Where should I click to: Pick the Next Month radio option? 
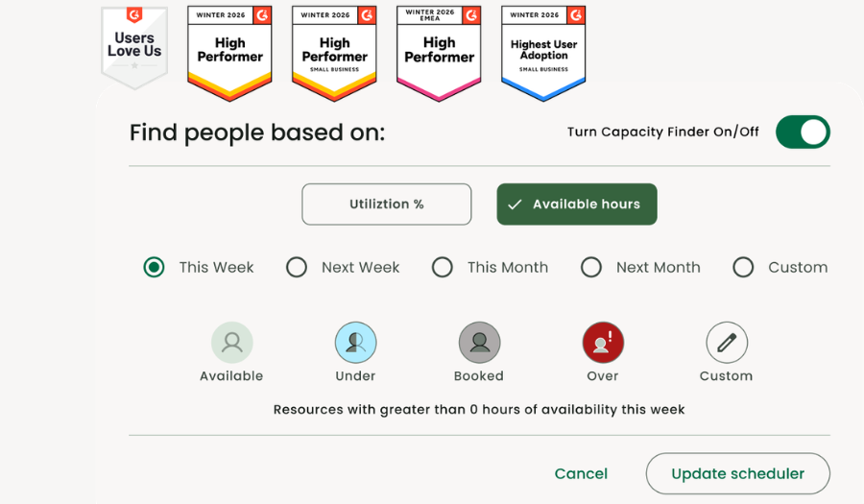pos(591,268)
